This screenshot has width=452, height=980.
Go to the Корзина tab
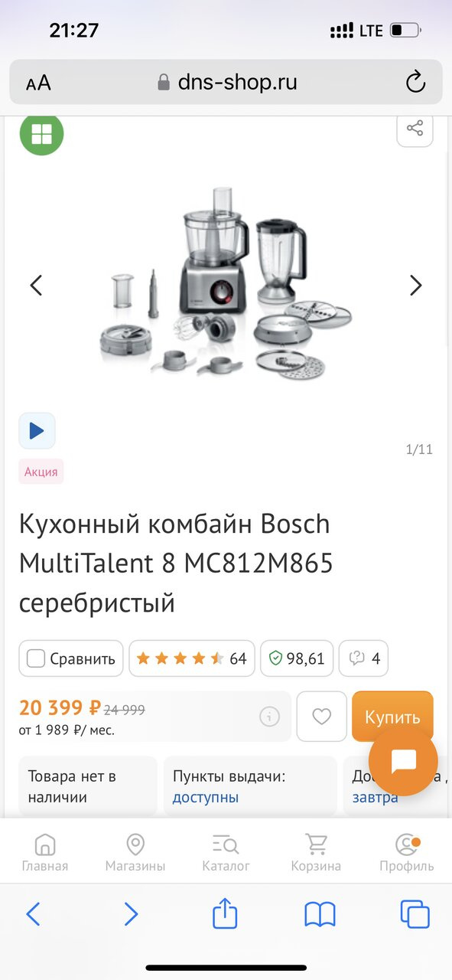coord(316,854)
